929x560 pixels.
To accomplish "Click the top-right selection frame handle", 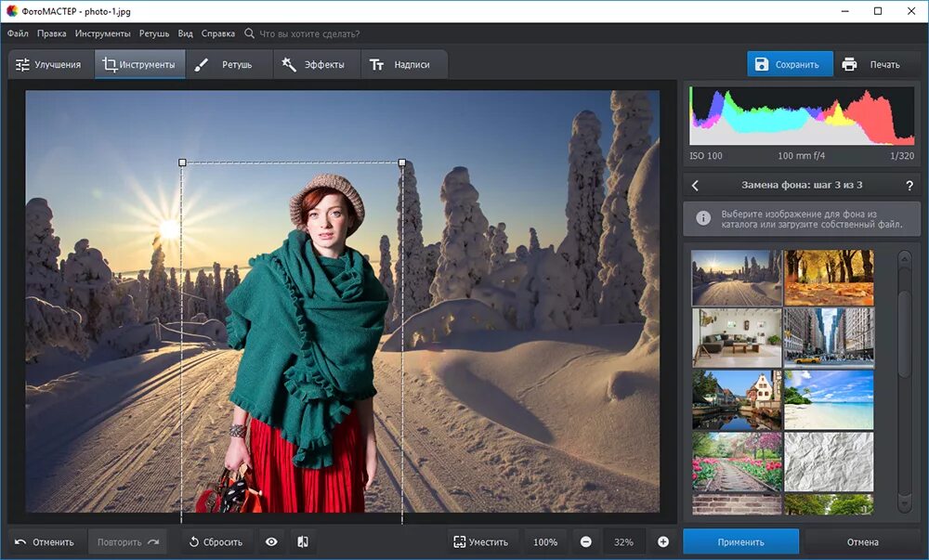I will [x=402, y=163].
